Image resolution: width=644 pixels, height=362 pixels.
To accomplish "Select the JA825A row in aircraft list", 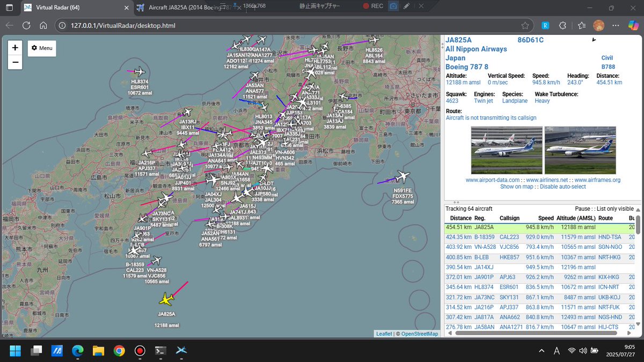I will (x=539, y=227).
